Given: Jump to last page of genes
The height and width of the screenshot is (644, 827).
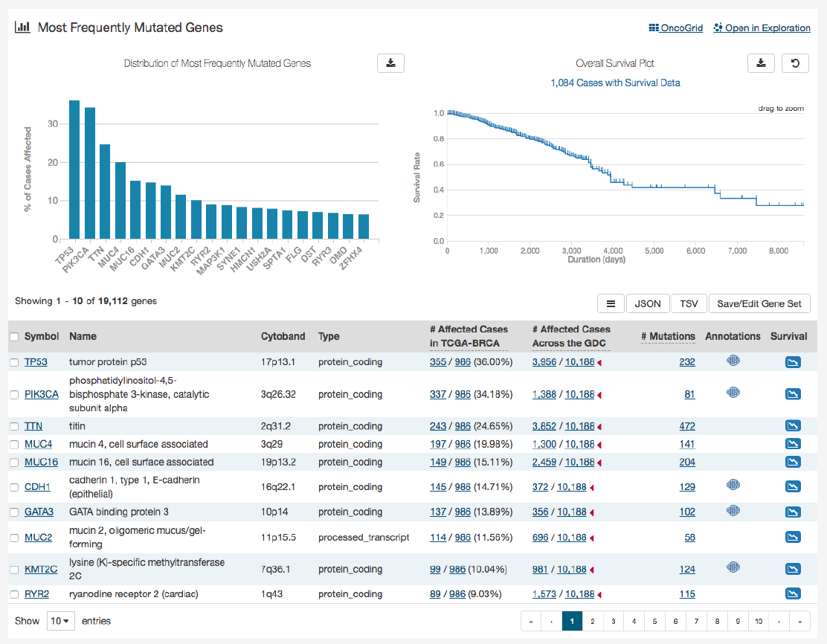Looking at the screenshot, I should pyautogui.click(x=799, y=621).
